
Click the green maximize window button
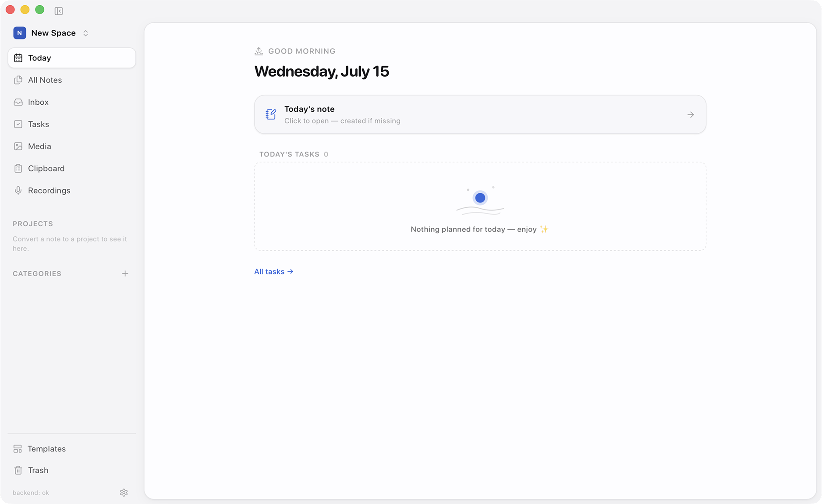(x=40, y=10)
